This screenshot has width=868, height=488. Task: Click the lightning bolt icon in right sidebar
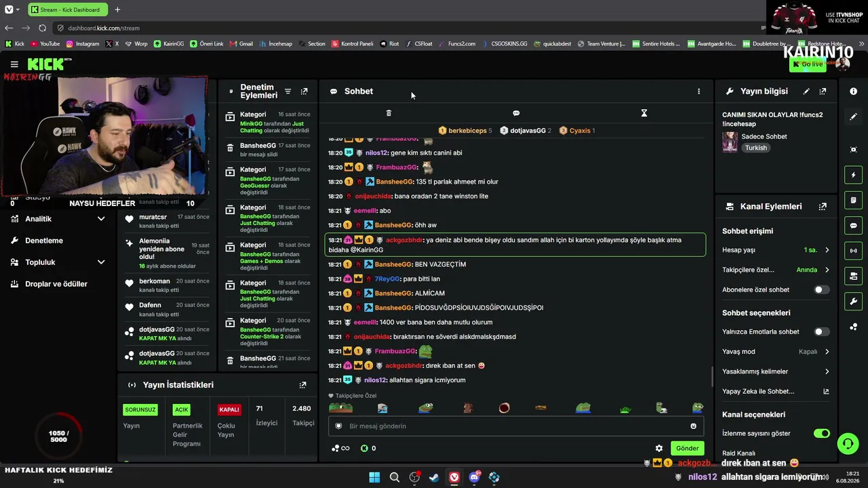coord(853,175)
